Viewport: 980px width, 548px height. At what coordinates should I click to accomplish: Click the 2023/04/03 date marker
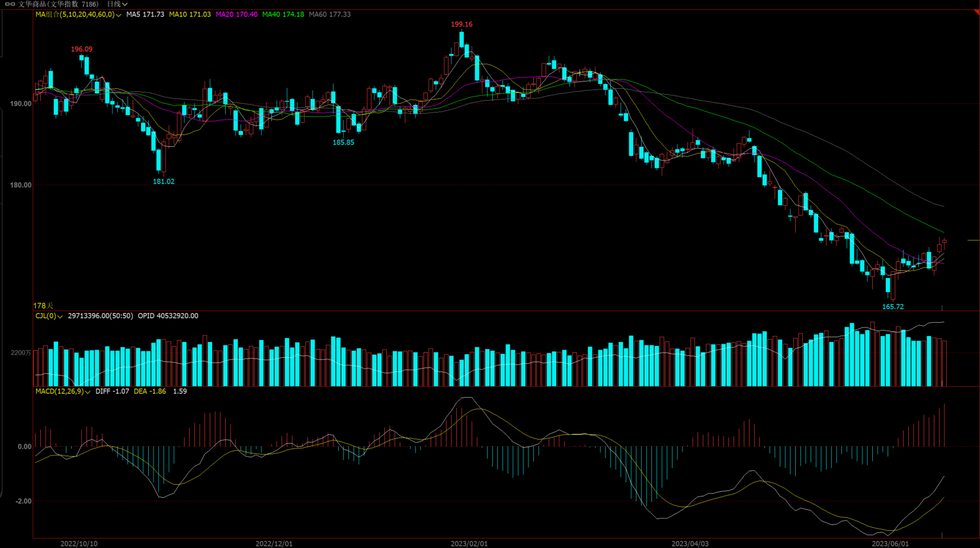click(690, 543)
